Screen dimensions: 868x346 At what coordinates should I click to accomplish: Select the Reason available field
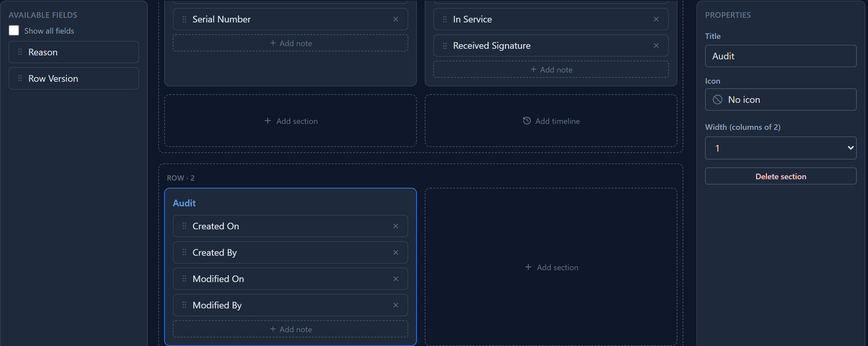pyautogui.click(x=74, y=52)
